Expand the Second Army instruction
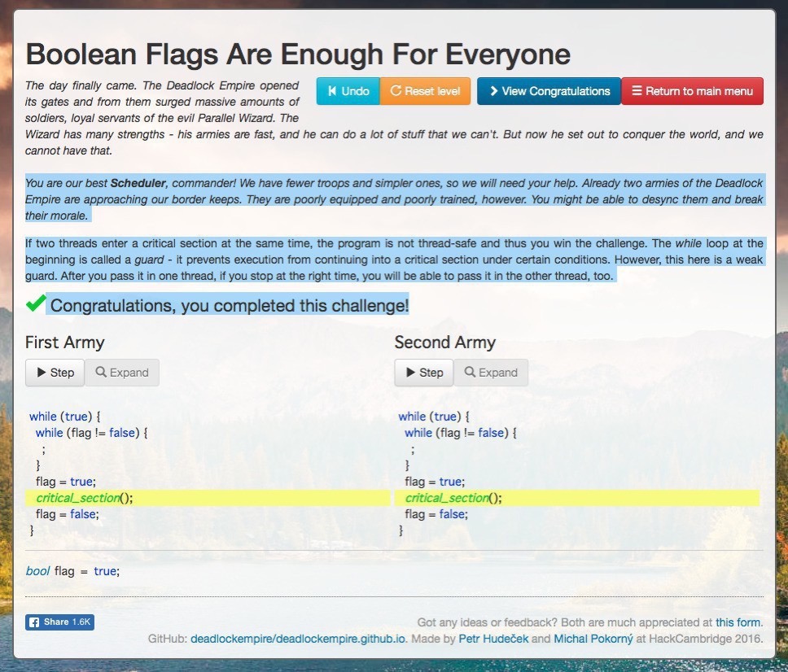 pos(491,373)
